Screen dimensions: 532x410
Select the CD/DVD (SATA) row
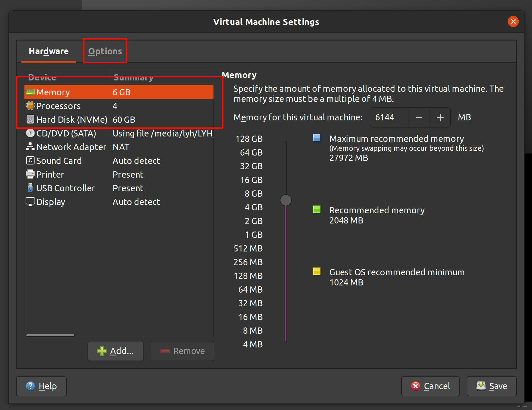(x=119, y=133)
